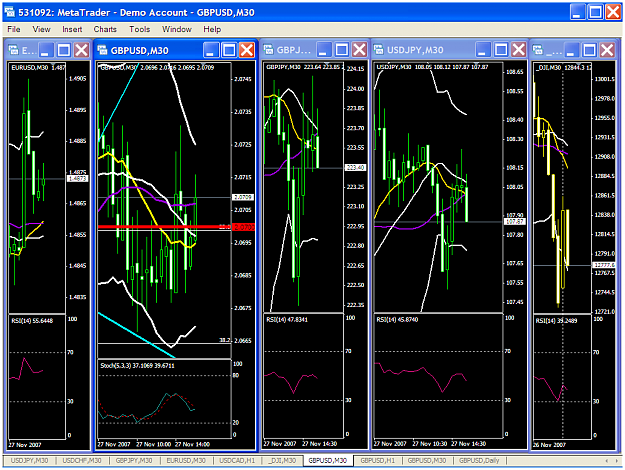This screenshot has height=470, width=625.
Task: Open the Tools menu
Action: 140,29
